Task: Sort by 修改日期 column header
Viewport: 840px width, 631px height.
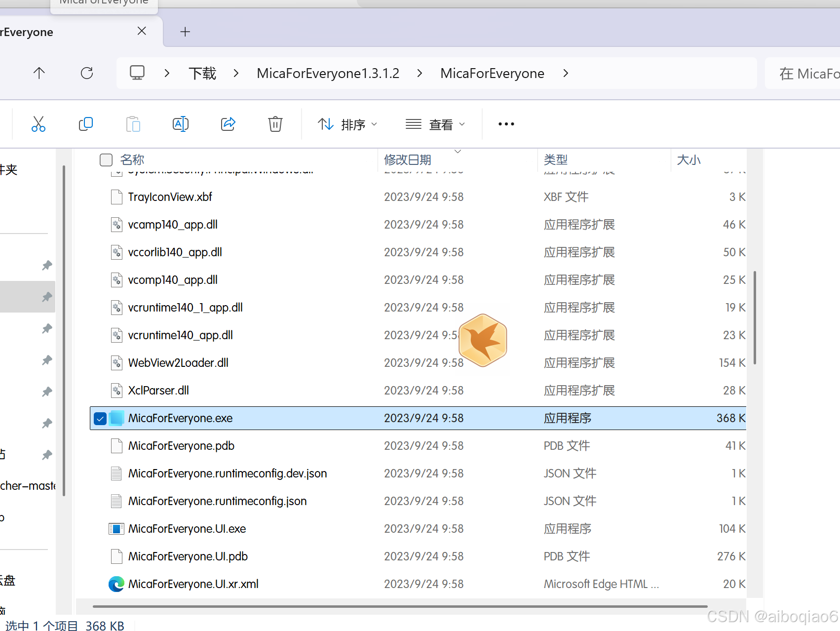Action: [408, 160]
